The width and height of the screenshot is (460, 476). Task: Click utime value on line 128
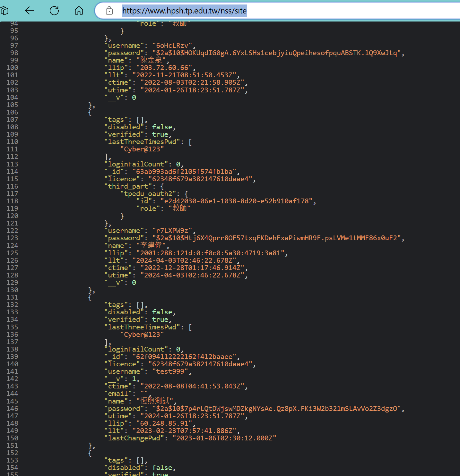coord(192,275)
